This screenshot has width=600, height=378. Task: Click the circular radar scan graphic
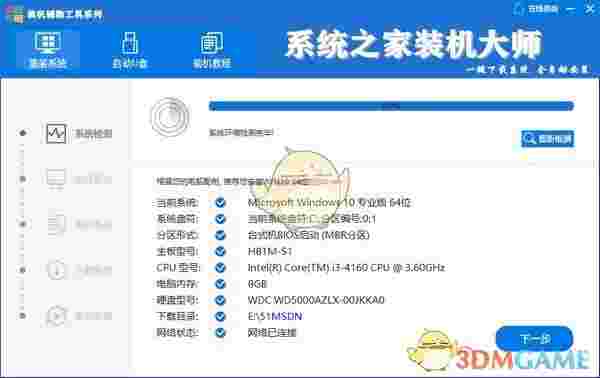[x=170, y=117]
